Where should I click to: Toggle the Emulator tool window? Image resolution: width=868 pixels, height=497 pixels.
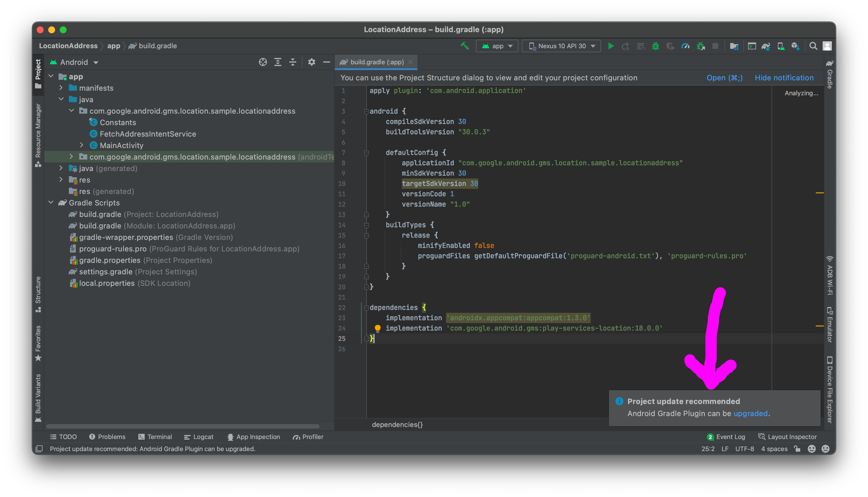coord(830,325)
